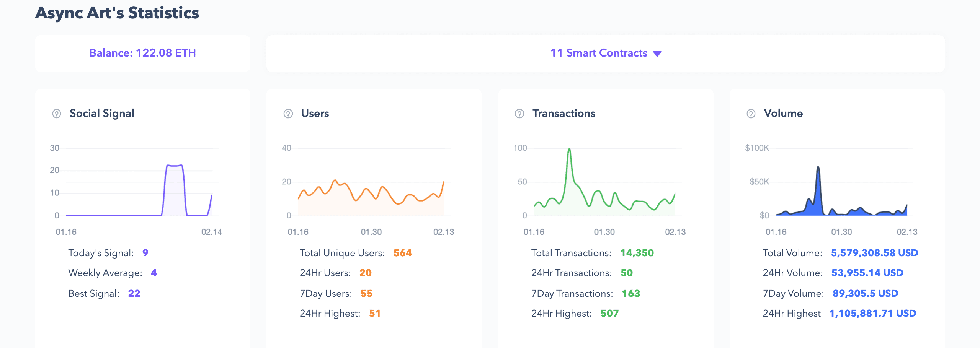The height and width of the screenshot is (348, 980).
Task: Click the Async Art's Statistics heading
Action: point(117,13)
